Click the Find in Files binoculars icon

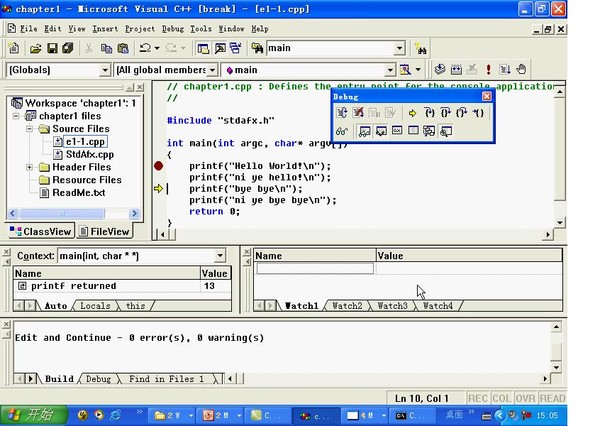[257, 48]
